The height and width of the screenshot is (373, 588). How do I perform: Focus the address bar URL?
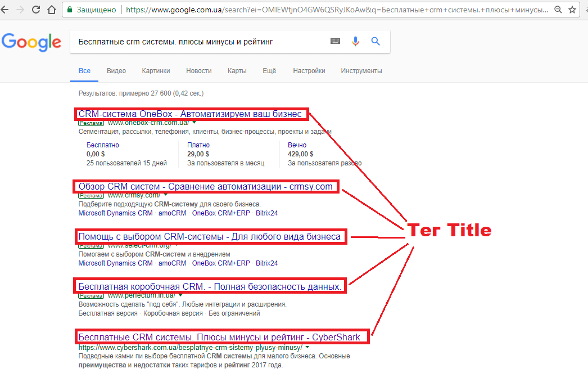pyautogui.click(x=337, y=10)
